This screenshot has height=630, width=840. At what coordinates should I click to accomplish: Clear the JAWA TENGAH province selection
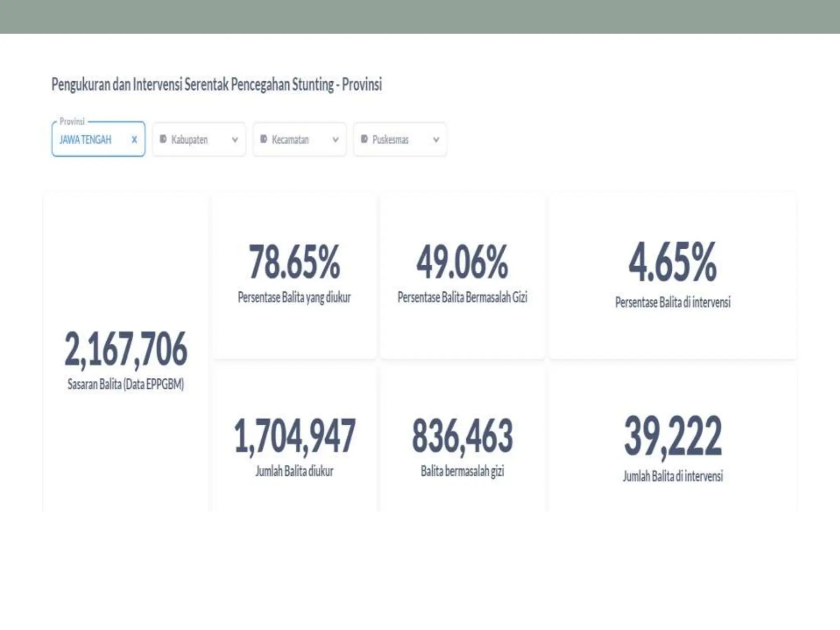coord(134,140)
